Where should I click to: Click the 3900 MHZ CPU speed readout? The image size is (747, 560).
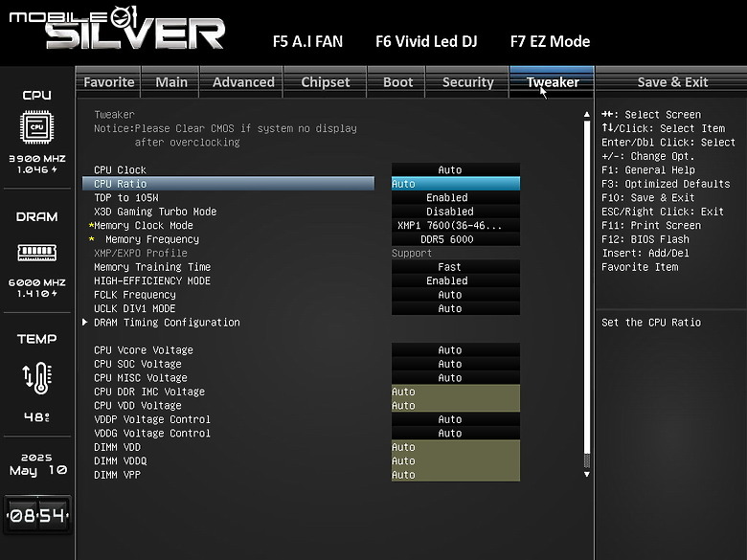37,159
